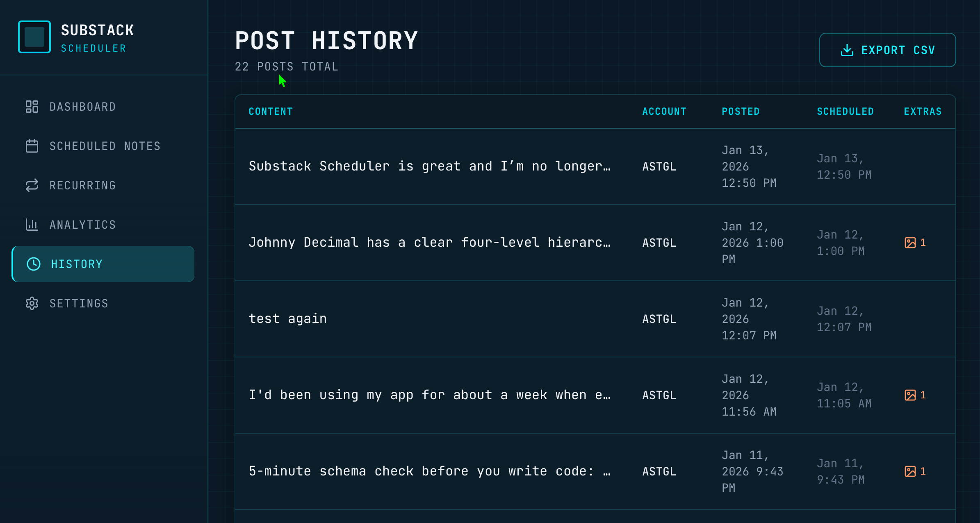Click the Analytics bar chart icon
This screenshot has width=980, height=523.
click(32, 225)
